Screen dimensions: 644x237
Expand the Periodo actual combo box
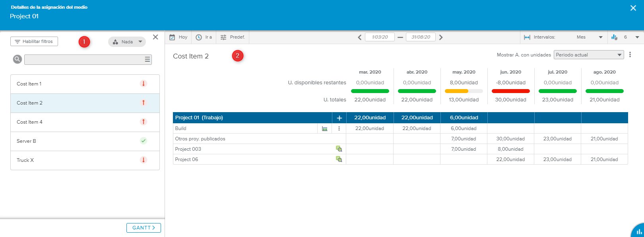pyautogui.click(x=588, y=55)
